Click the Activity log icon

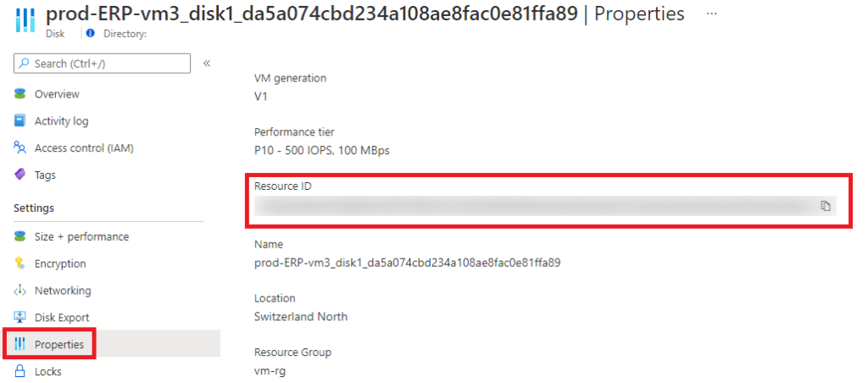coord(20,120)
